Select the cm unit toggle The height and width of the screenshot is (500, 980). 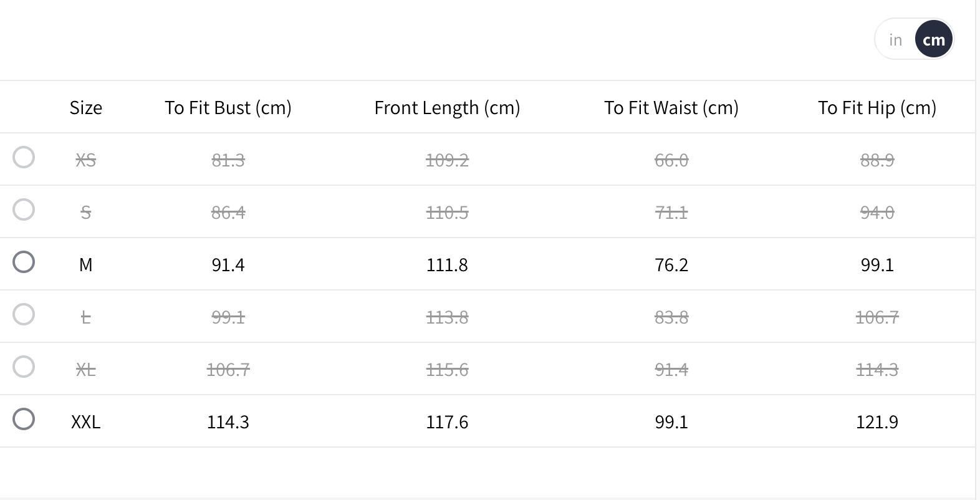pos(933,40)
